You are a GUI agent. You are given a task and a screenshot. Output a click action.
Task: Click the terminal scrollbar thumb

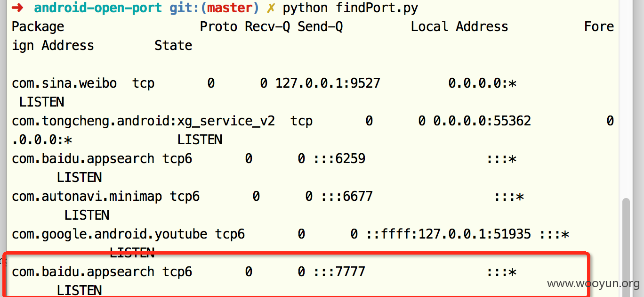point(626,247)
